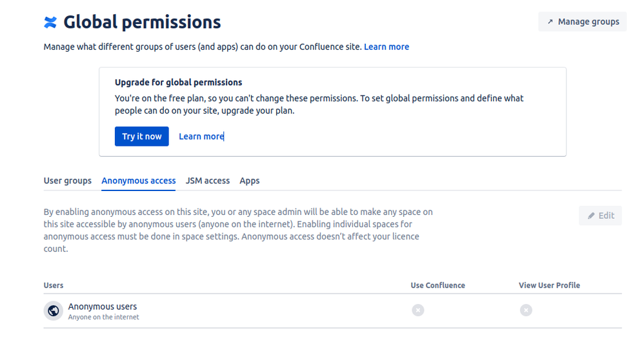This screenshot has height=344, width=644.
Task: Switch to the User groups tab
Action: click(68, 181)
